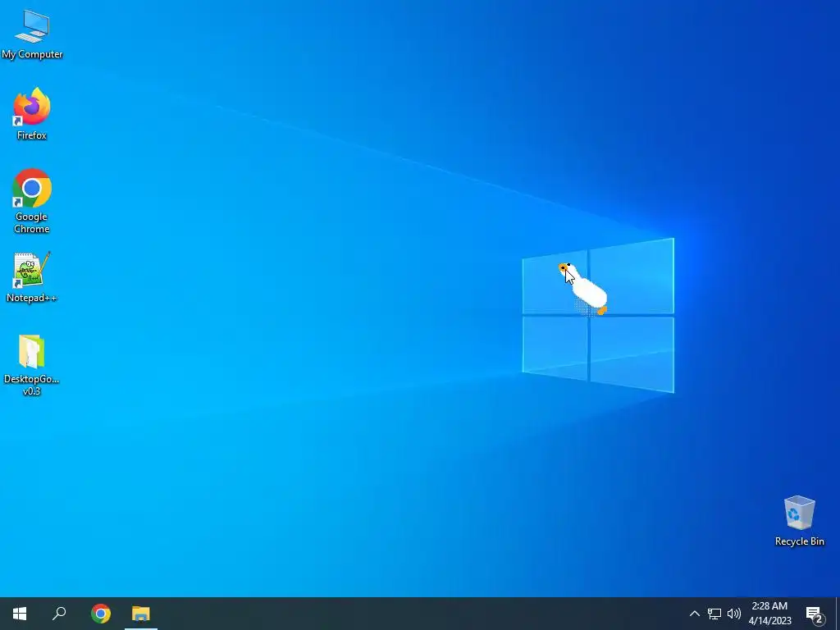Image resolution: width=840 pixels, height=630 pixels.
Task: Launch Chrome from the taskbar
Action: [x=101, y=614]
